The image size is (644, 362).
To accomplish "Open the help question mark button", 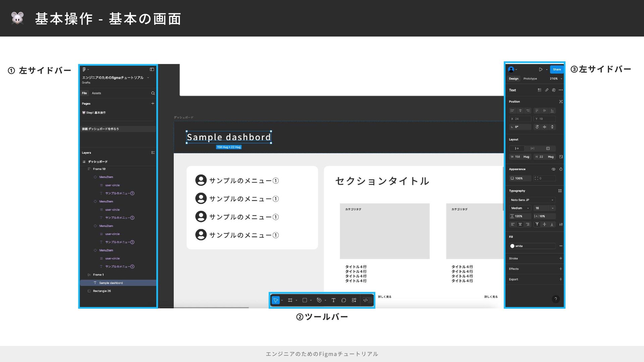I will pyautogui.click(x=556, y=299).
